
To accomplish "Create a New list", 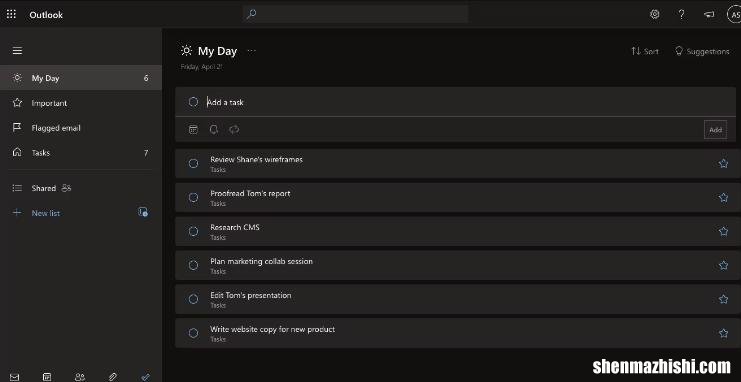I will point(46,213).
